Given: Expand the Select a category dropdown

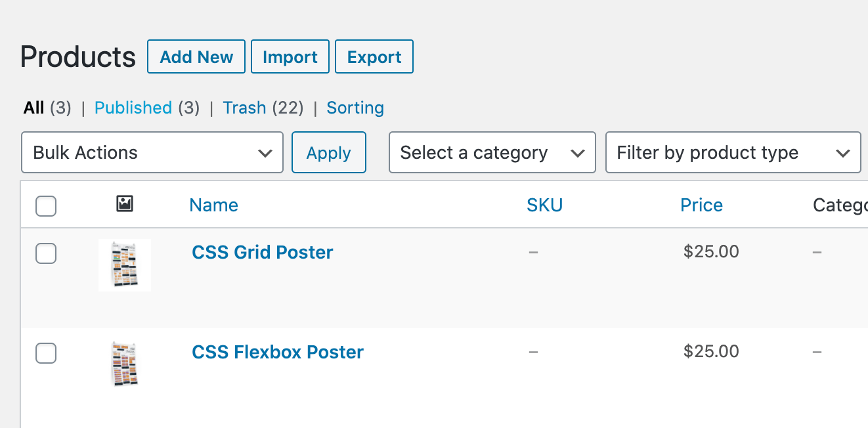Looking at the screenshot, I should pyautogui.click(x=492, y=153).
